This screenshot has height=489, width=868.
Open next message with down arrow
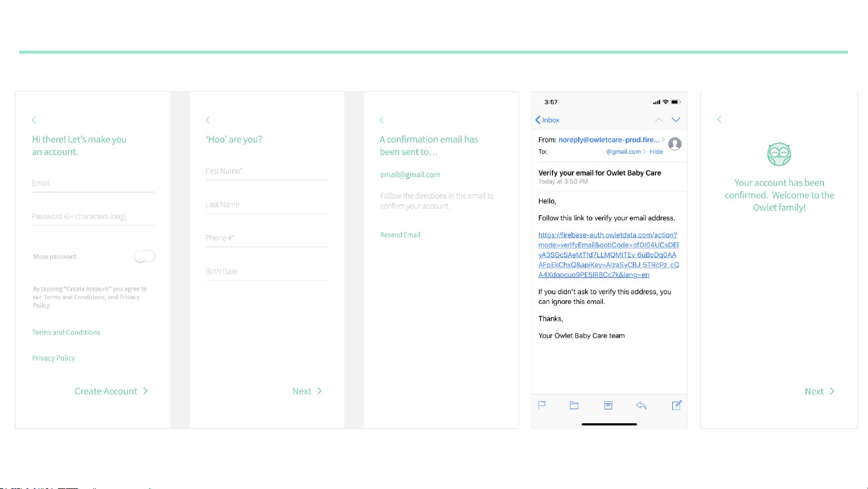pos(676,120)
